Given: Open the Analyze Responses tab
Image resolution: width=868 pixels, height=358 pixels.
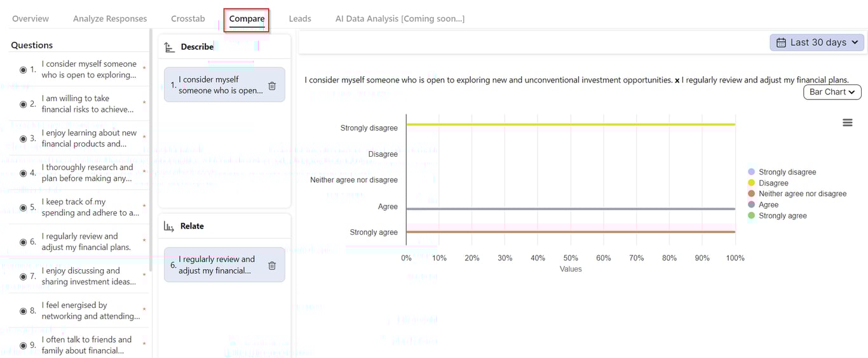Looking at the screenshot, I should point(110,18).
